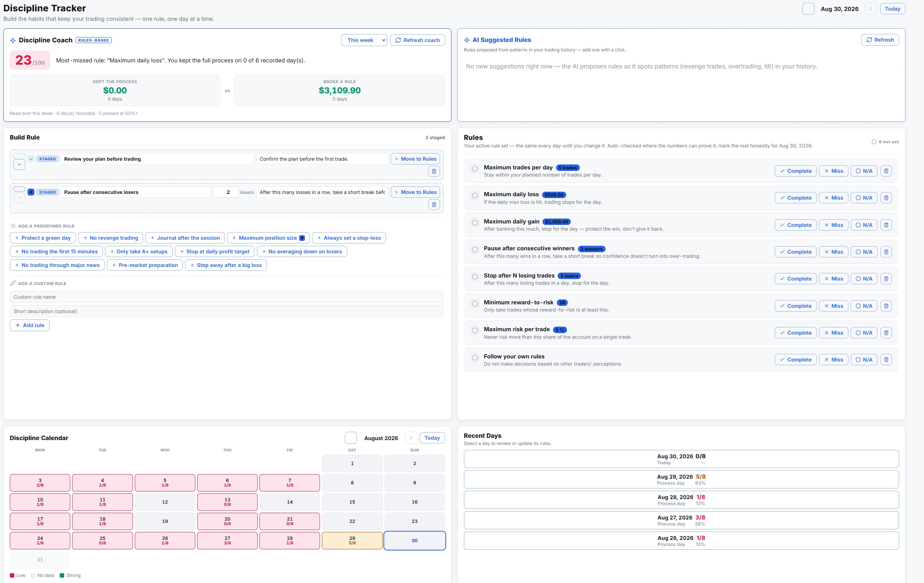Click the Discipline Coach sparkle icon
924x583 pixels.
[13, 40]
